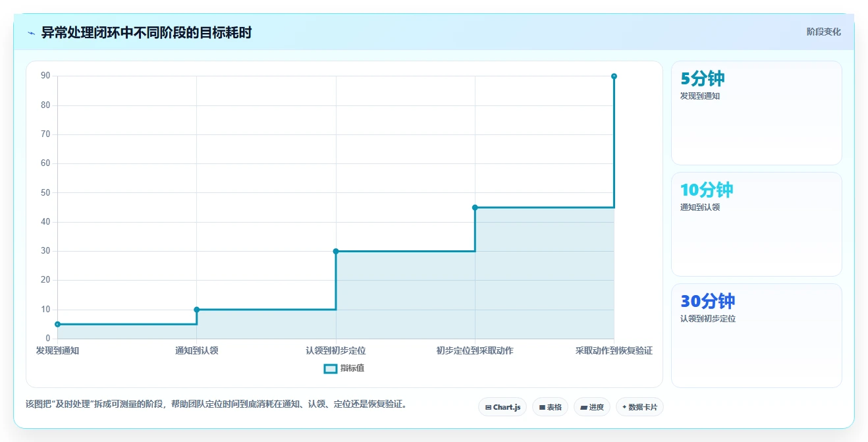Click the Chart.js tag
Viewport: 868px width, 442px height.
pos(502,407)
